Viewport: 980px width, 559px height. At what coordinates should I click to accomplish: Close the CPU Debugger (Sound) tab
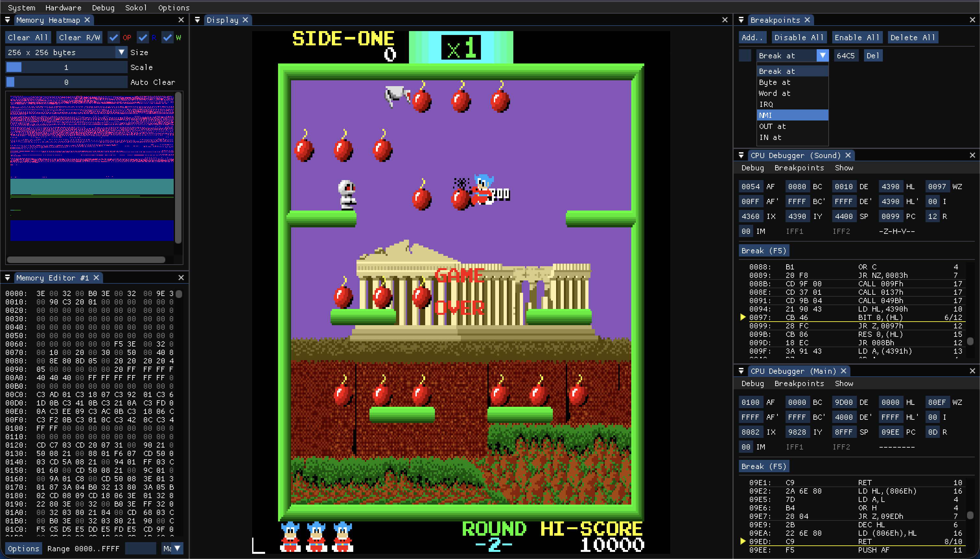coord(848,155)
